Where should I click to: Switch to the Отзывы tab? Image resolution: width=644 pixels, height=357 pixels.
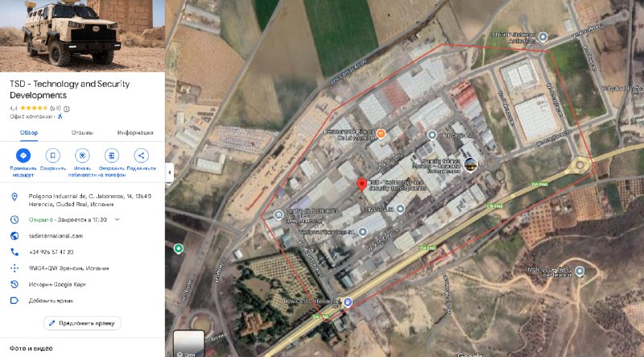point(82,132)
